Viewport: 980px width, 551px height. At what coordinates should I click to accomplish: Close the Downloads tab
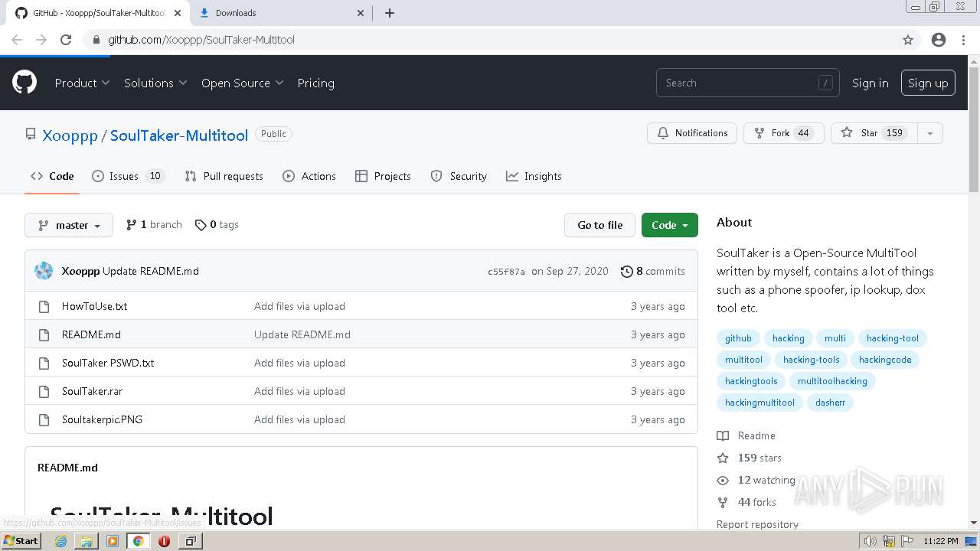tap(361, 13)
